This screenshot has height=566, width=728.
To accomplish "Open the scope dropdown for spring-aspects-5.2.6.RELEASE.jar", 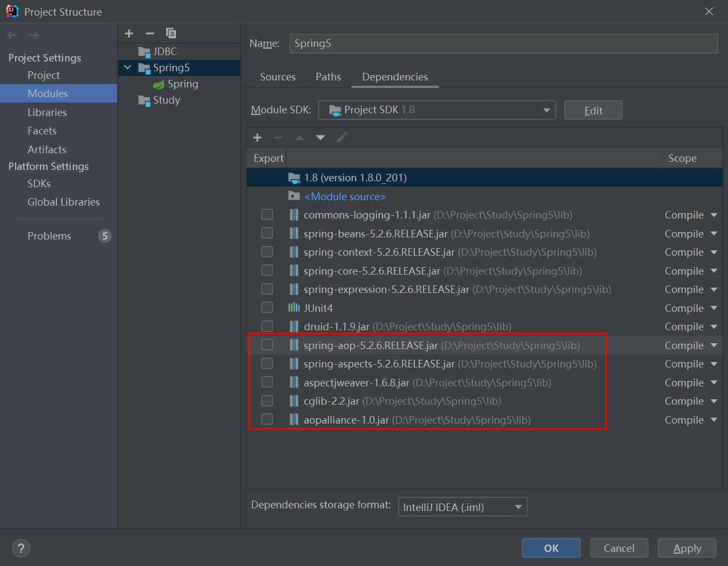I will pyautogui.click(x=714, y=364).
